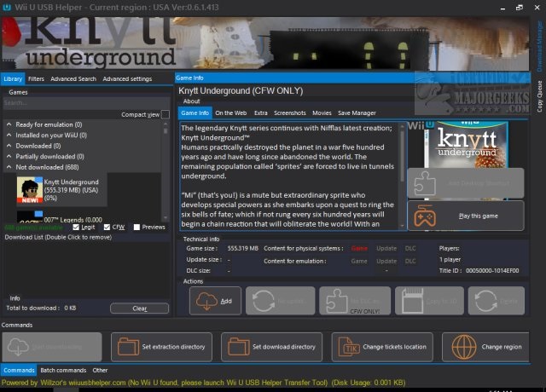546x392 pixels.
Task: Uncheck the Legit filter checkbox
Action: [x=78, y=228]
